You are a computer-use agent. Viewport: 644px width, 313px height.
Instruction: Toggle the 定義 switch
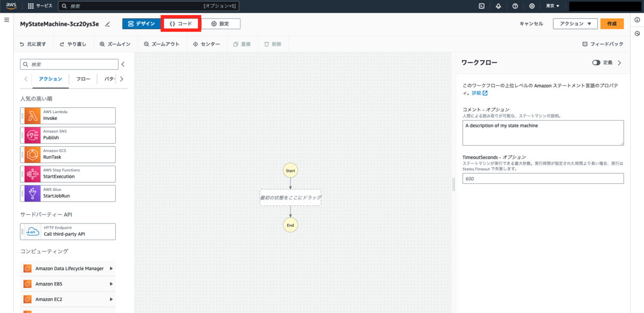point(596,63)
